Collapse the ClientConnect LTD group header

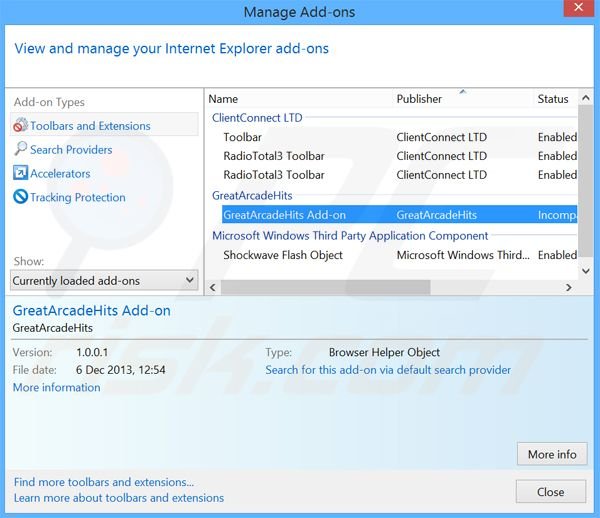click(x=257, y=118)
